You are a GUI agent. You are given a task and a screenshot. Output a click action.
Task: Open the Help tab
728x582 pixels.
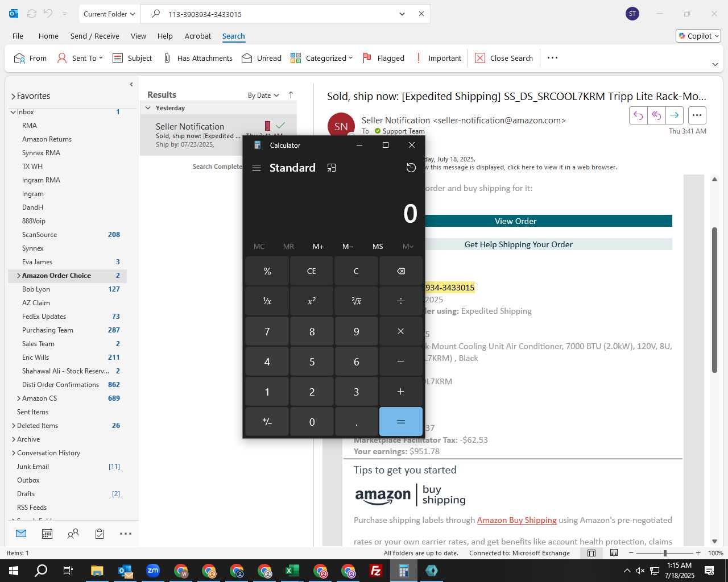[165, 36]
